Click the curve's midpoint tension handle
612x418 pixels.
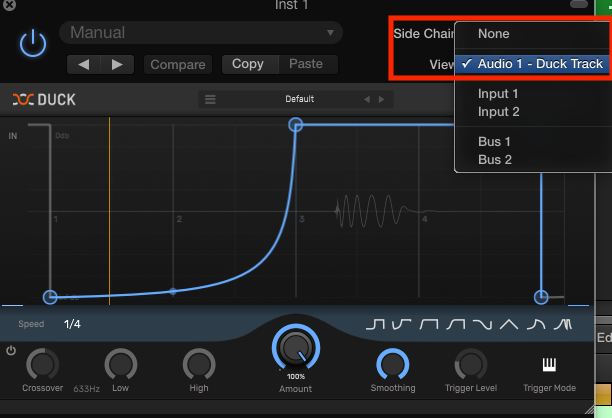coord(173,291)
